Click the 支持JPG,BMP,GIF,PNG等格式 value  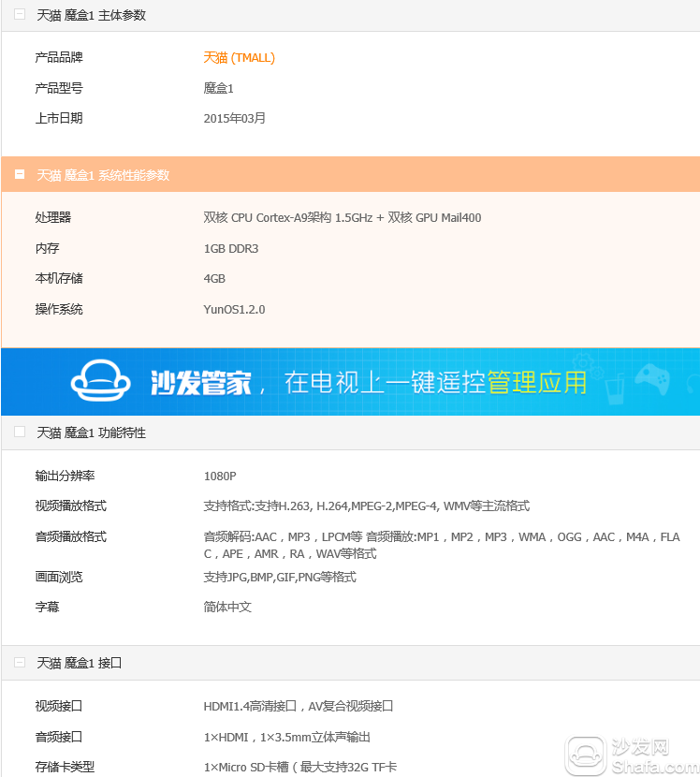click(x=280, y=578)
